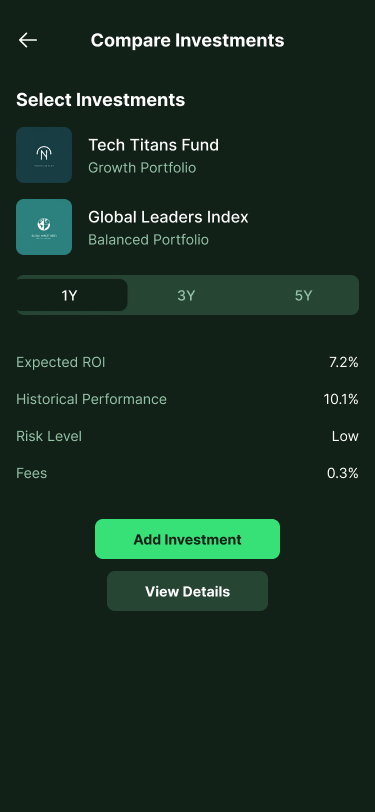Click the Risk Level label
This screenshot has height=812, width=375.
pos(49,436)
